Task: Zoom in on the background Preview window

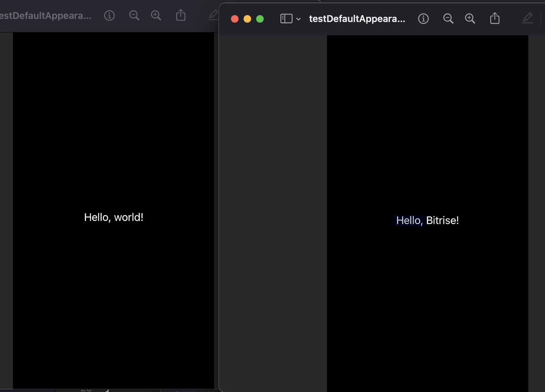Action: coord(156,15)
